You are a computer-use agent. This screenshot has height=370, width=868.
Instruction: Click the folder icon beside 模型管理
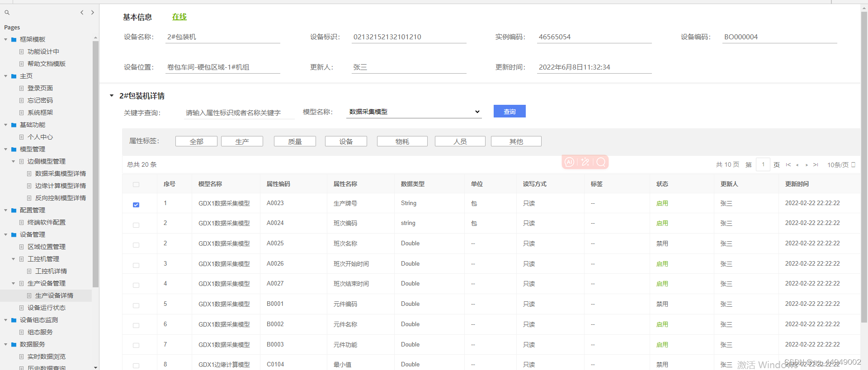pyautogui.click(x=14, y=149)
